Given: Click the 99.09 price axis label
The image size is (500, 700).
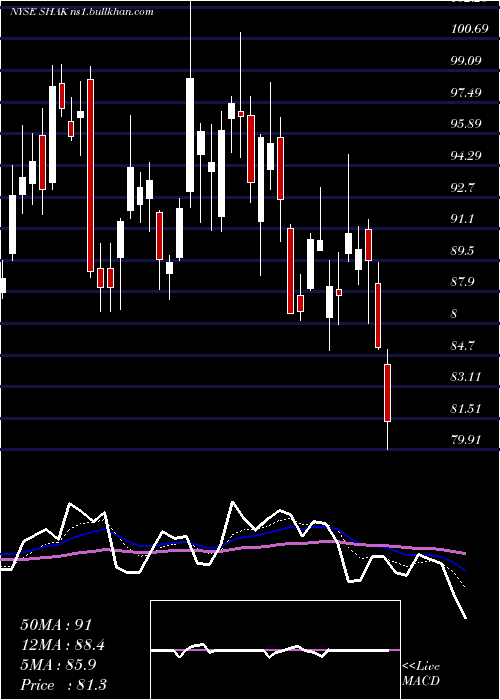Looking at the screenshot, I should point(468,61).
